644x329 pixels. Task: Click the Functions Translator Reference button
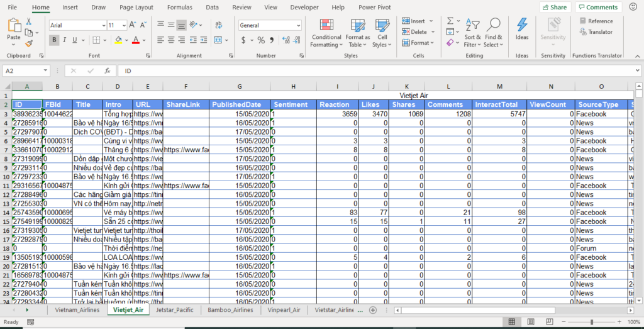tap(596, 21)
